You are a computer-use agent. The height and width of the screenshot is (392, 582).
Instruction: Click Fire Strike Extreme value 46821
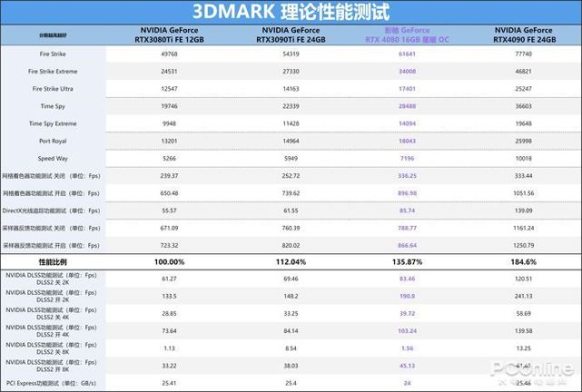[524, 71]
